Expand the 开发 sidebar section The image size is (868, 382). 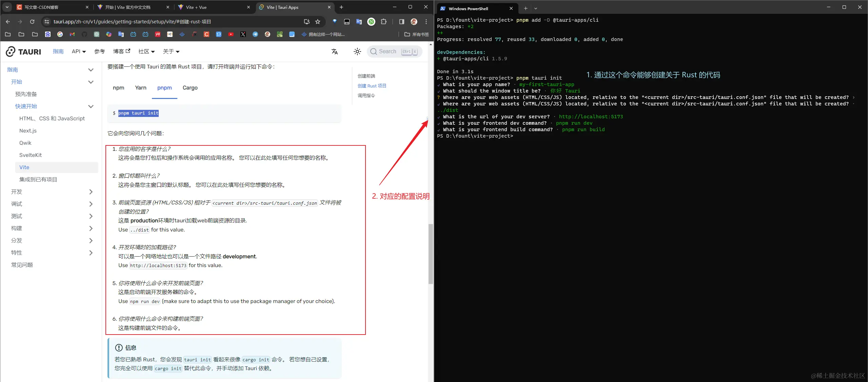pyautogui.click(x=91, y=192)
